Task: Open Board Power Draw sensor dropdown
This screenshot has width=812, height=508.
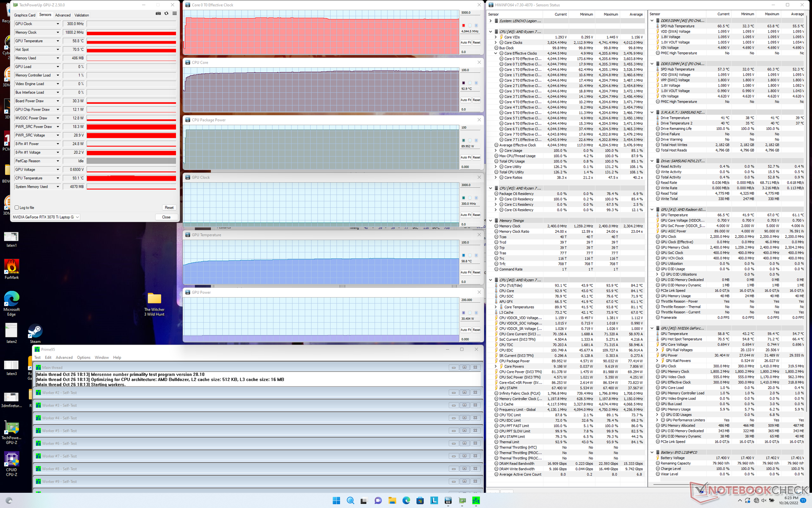Action: [x=58, y=101]
